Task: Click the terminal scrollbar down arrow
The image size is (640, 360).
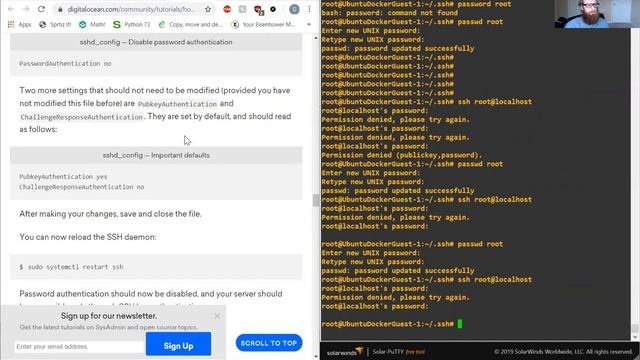Action: [x=635, y=337]
